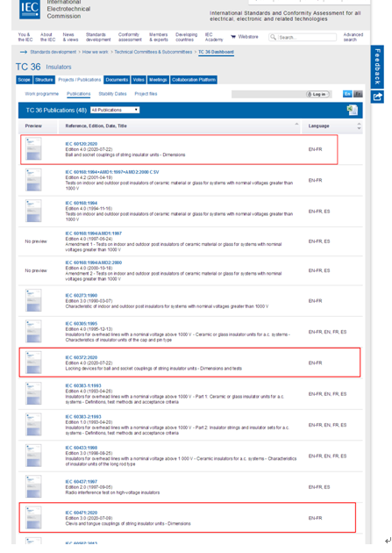Go to Work programme sub-tab
Image resolution: width=392 pixels, height=553 pixels.
[41, 94]
